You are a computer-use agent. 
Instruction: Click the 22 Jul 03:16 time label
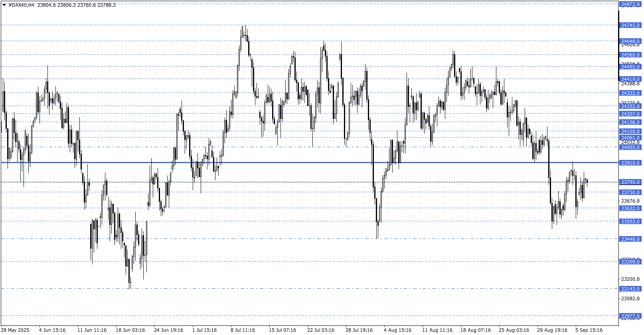point(321,330)
